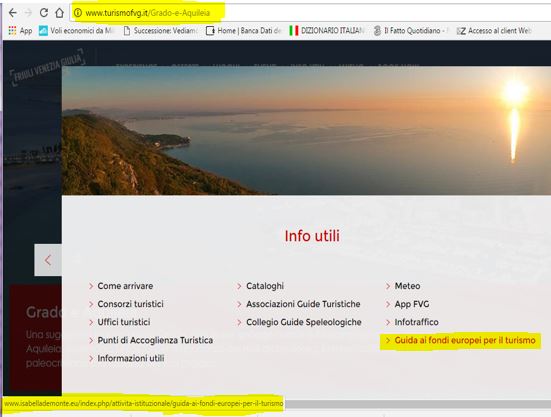Open 'Accesso al client Web' bookmark

pos(494,31)
